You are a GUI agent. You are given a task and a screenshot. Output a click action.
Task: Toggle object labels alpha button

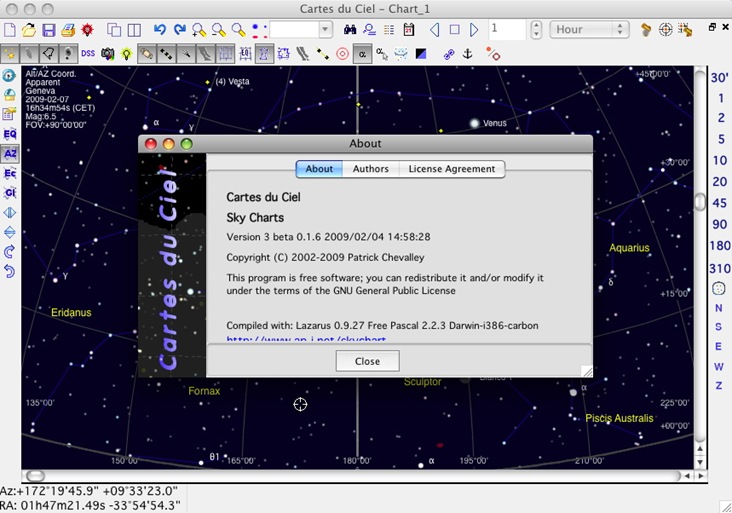(x=362, y=54)
